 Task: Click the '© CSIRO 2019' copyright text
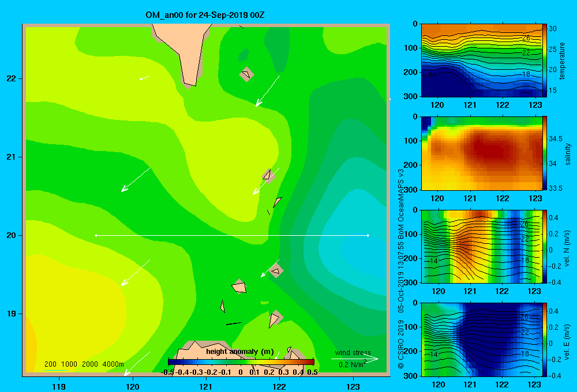tap(401, 344)
